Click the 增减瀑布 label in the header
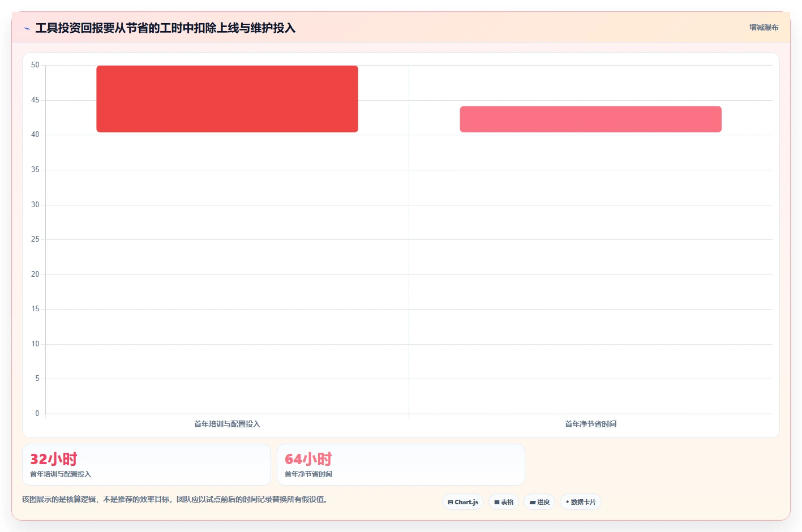Image resolution: width=802 pixels, height=532 pixels. coord(764,27)
